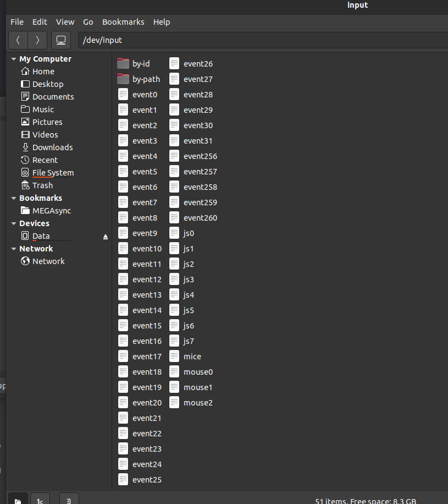Select the event13 file

(140, 295)
